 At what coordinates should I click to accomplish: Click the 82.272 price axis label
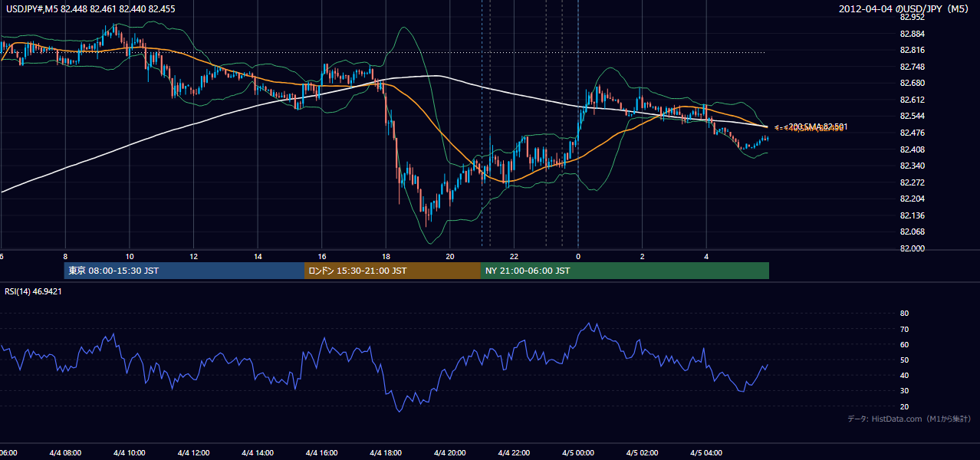point(913,182)
